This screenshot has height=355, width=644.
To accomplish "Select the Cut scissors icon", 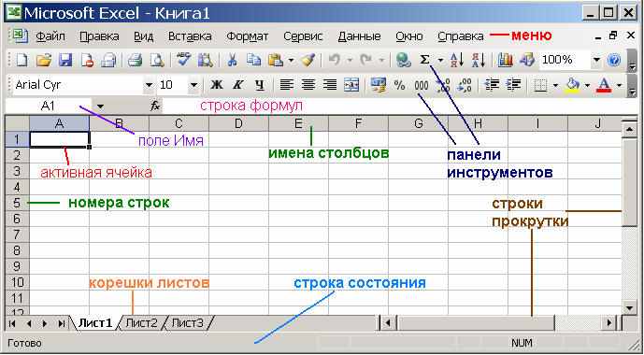I will (x=232, y=61).
